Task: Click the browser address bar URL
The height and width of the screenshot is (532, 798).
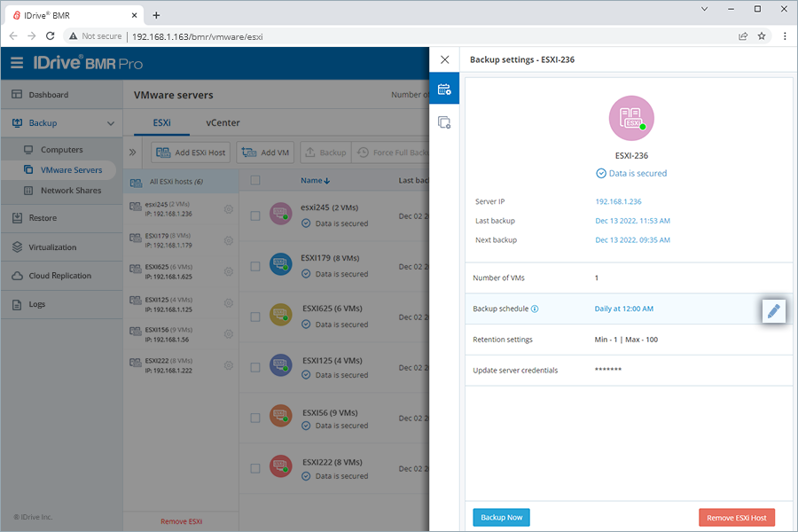Action: (198, 36)
